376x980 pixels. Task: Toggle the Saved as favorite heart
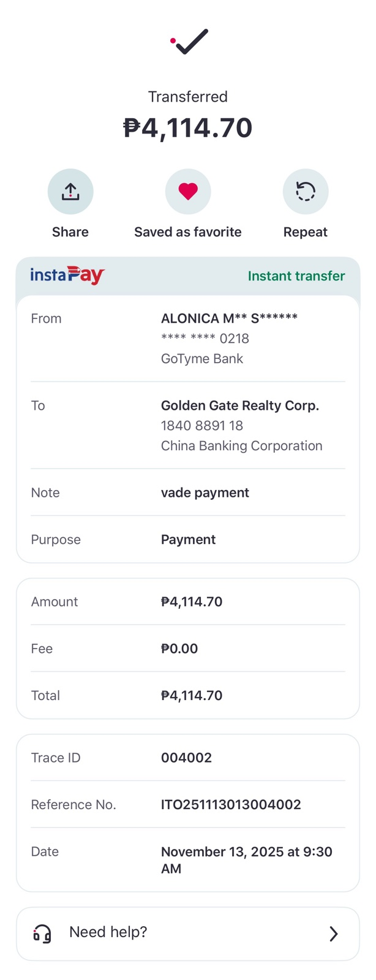pos(188,192)
